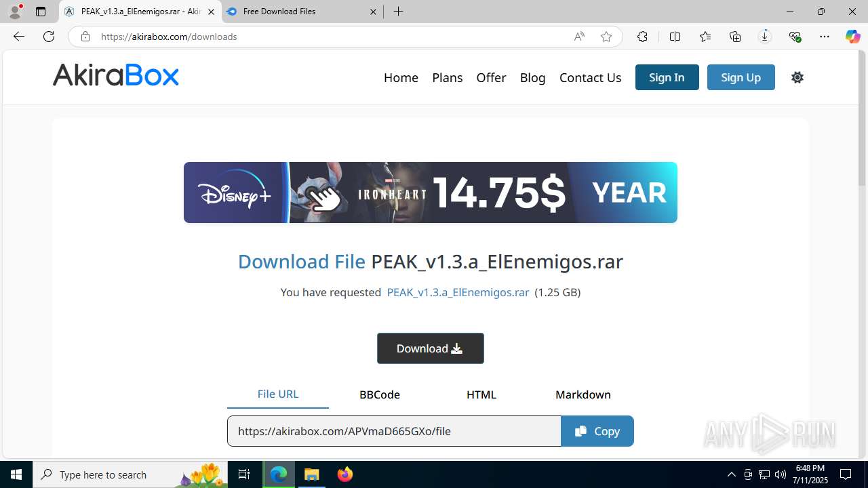Open the volume control tray icon

781,474
